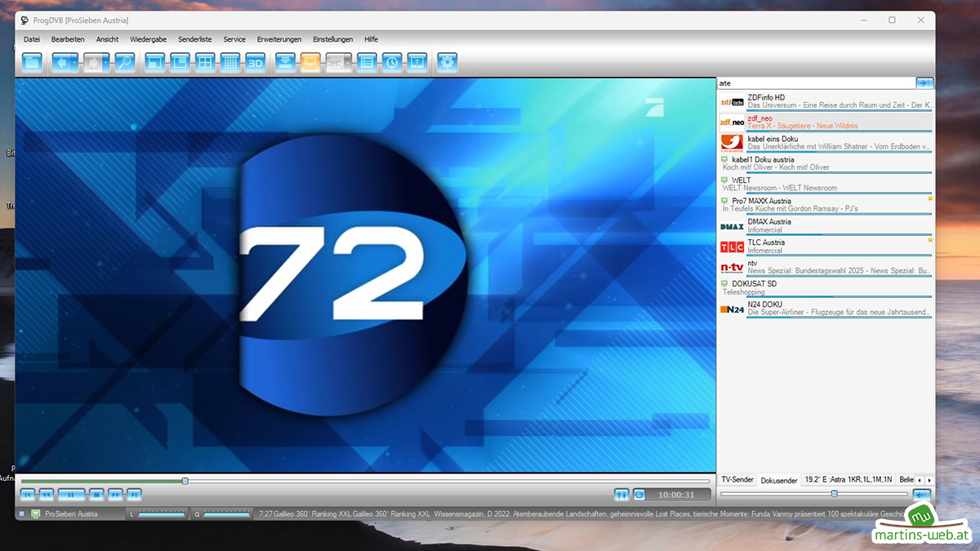Click the search go arrow button
This screenshot has height=551, width=980.
(924, 83)
